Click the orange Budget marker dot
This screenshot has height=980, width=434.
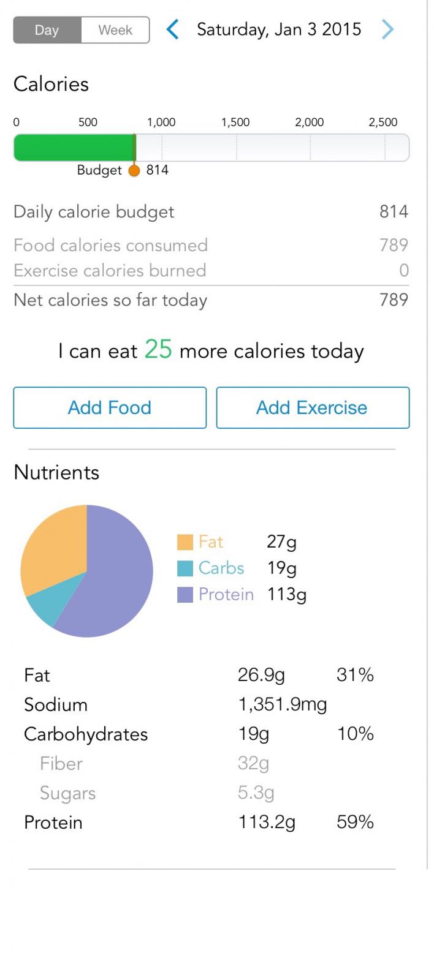click(x=134, y=170)
